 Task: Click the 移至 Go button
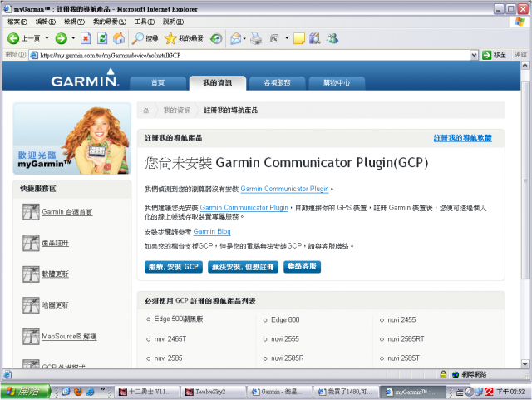click(x=494, y=55)
